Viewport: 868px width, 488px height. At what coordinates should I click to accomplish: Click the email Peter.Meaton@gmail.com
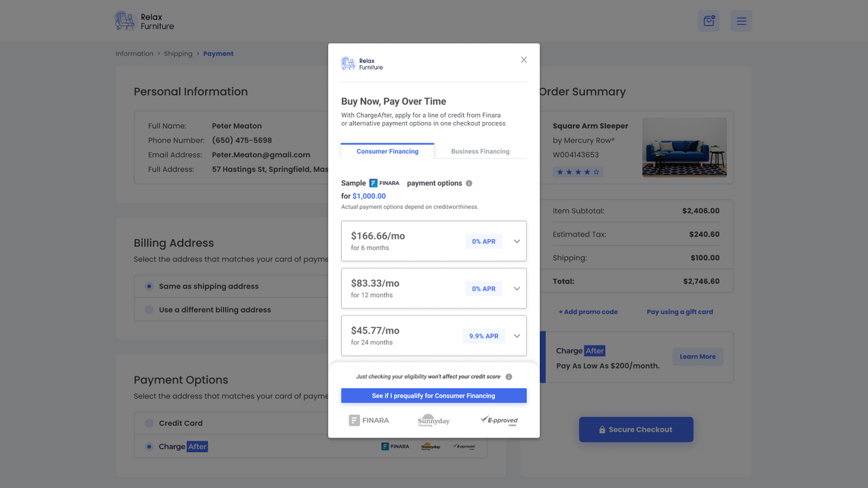(x=261, y=155)
